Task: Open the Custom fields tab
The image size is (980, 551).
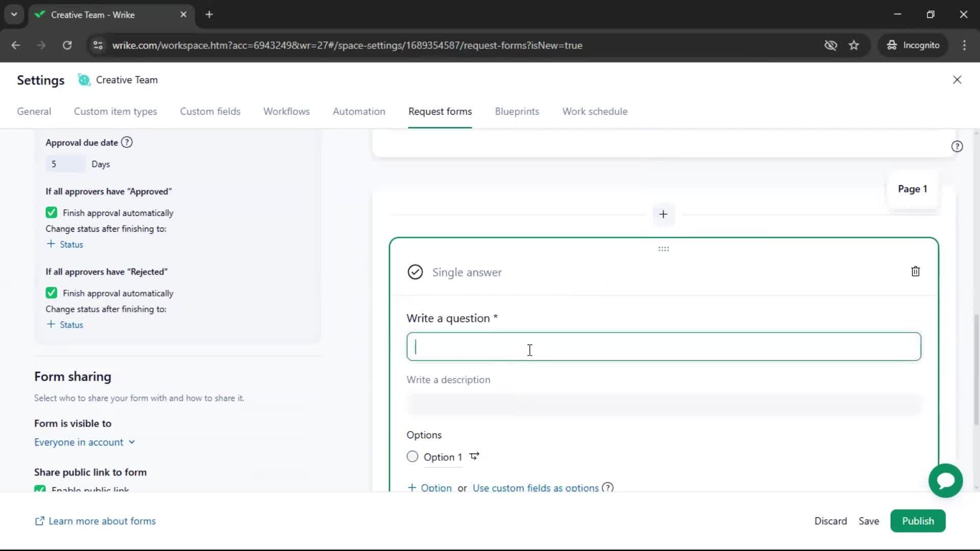Action: pos(210,111)
